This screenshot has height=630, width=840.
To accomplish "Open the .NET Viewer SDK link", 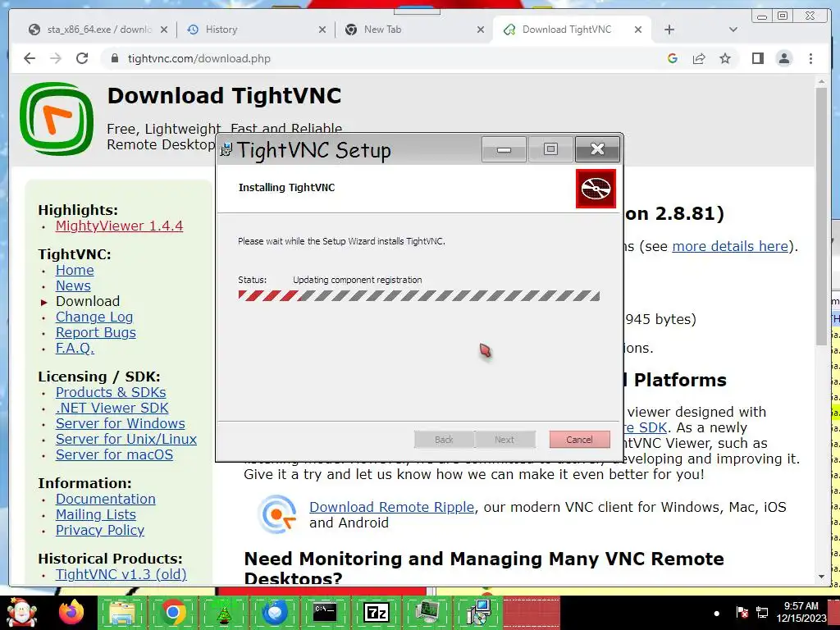I will (x=112, y=408).
